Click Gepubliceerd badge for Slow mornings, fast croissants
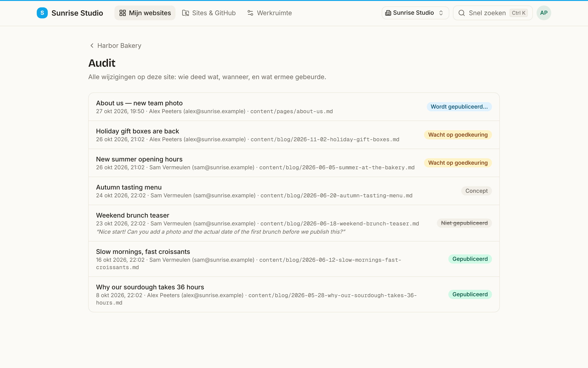 coord(470,259)
